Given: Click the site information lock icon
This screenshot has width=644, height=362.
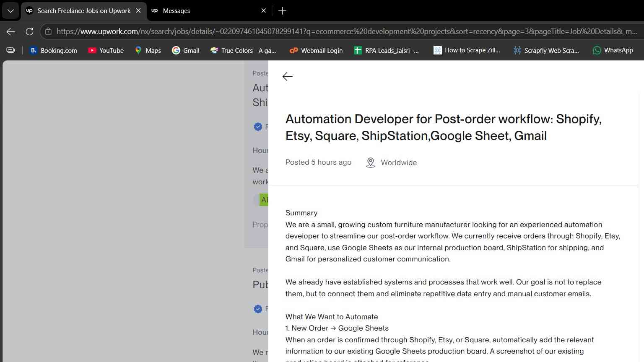Looking at the screenshot, I should pyautogui.click(x=48, y=31).
